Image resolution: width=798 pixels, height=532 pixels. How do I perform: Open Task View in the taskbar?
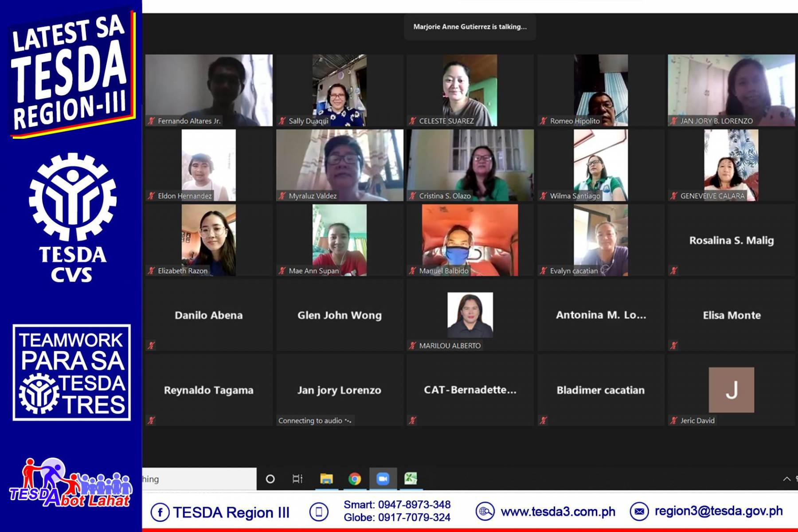coord(297,479)
